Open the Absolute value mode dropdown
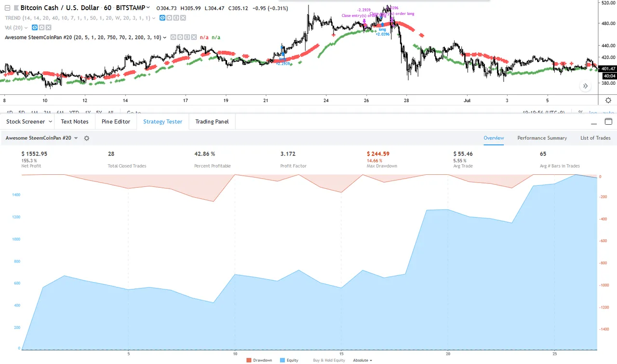 (362, 360)
